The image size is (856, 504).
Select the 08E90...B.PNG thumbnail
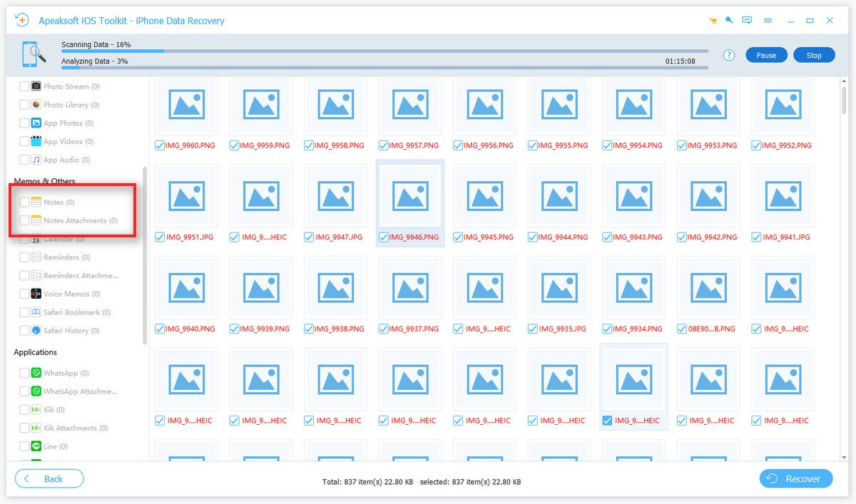click(708, 288)
